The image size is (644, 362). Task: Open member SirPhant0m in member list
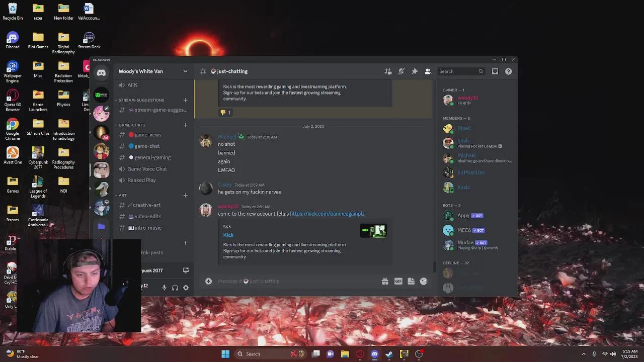(476, 172)
